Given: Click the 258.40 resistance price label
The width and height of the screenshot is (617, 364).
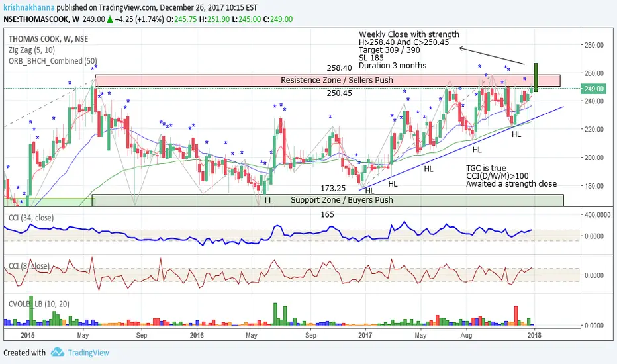Looking at the screenshot, I should (339, 68).
